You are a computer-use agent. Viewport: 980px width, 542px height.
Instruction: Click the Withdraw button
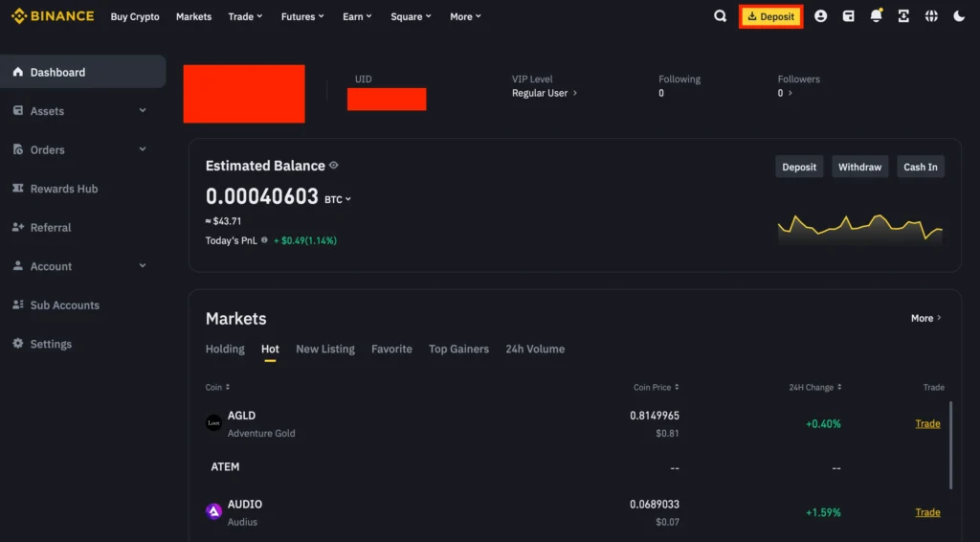(859, 167)
